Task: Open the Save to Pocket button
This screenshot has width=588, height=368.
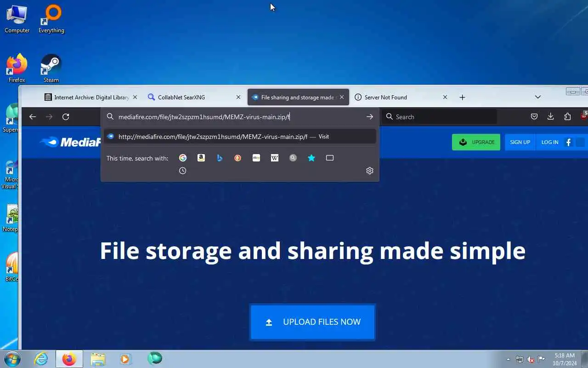Action: point(534,117)
